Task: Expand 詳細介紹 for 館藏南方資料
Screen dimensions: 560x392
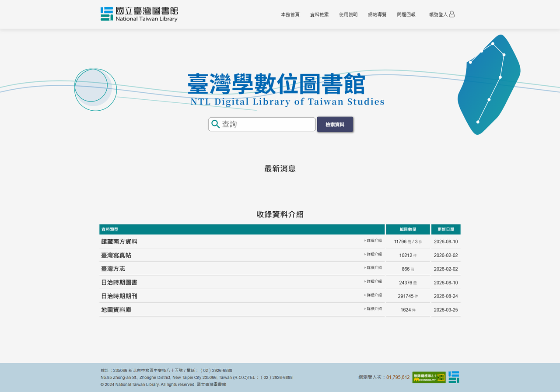Action: 373,241
